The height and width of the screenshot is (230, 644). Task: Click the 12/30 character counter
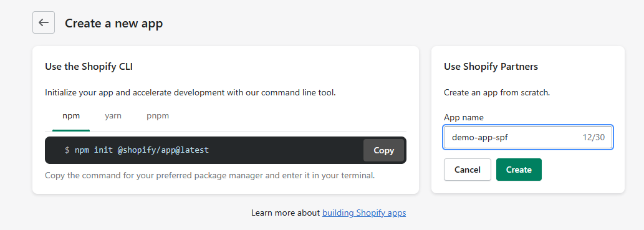click(x=594, y=137)
